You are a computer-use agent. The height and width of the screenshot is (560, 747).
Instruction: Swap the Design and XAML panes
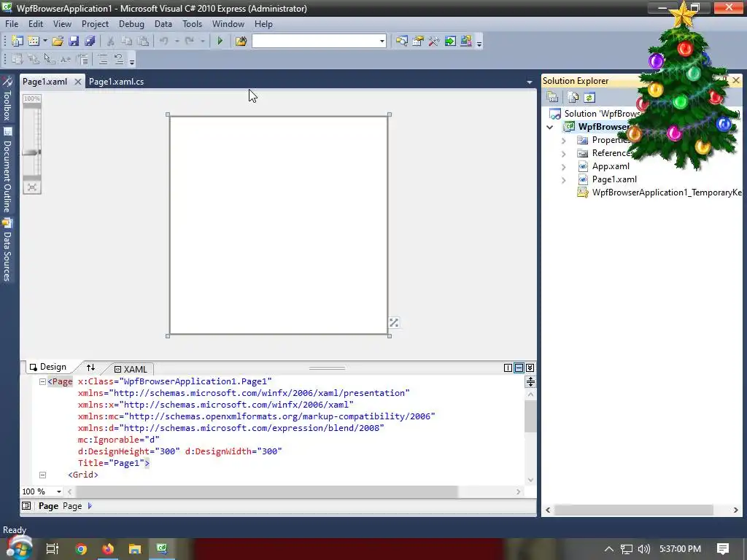90,367
